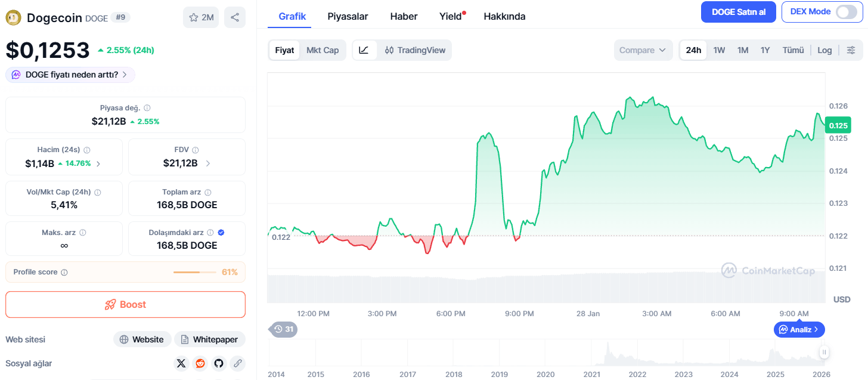Open chart settings sliders icon
Image resolution: width=868 pixels, height=380 pixels.
click(851, 50)
